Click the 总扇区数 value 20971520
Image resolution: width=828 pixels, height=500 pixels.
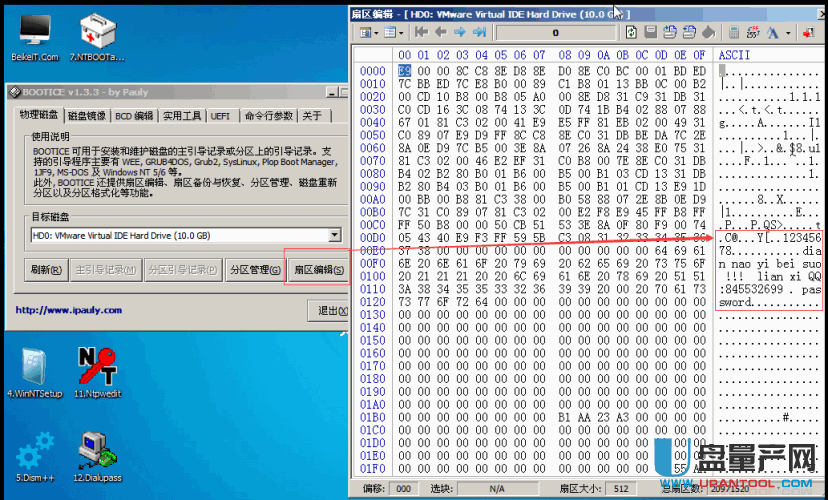[729, 488]
